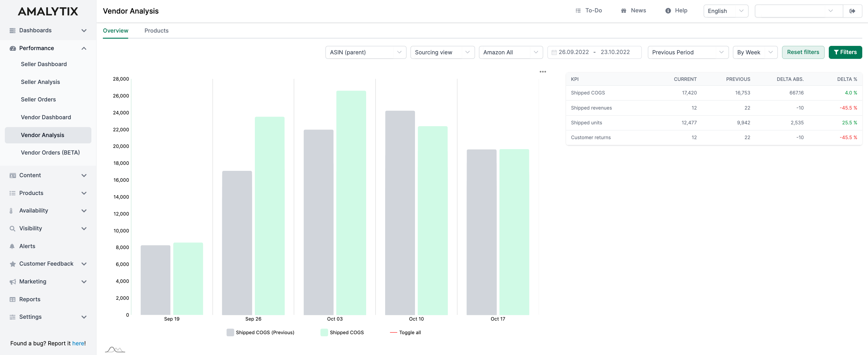868x355 pixels.
Task: Toggle Shipped COGS legend series
Action: (x=342, y=332)
